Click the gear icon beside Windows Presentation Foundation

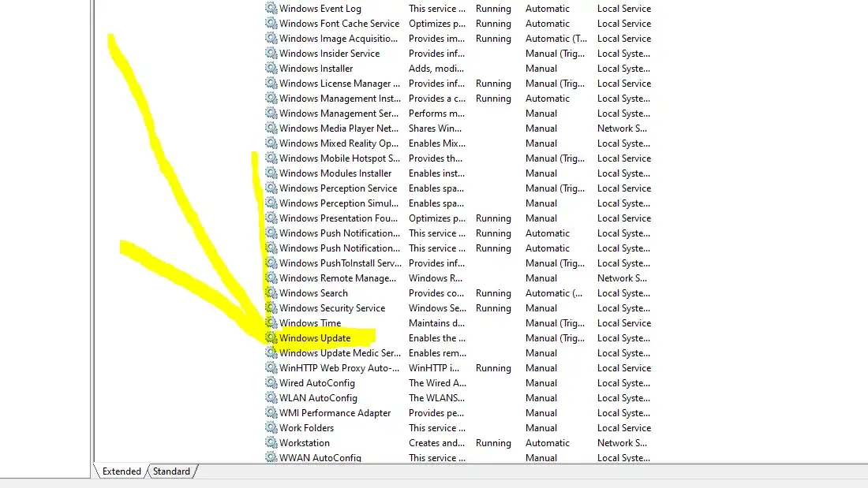(x=271, y=218)
